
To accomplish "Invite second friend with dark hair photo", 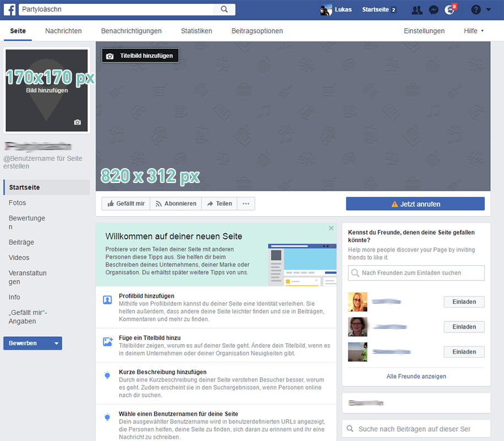I will 464,327.
